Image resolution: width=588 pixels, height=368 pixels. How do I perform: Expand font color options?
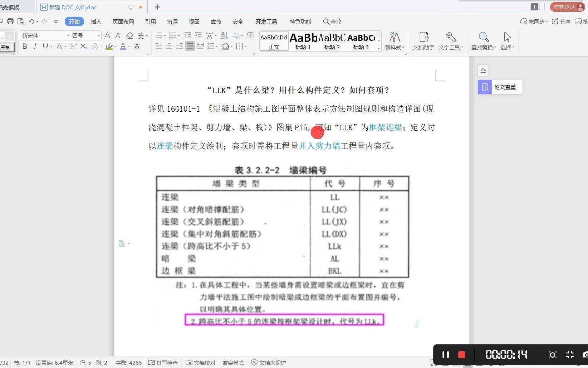pos(129,47)
